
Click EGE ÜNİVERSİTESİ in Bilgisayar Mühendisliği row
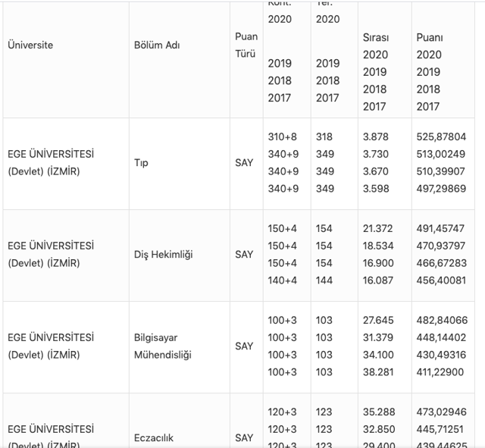(51, 337)
